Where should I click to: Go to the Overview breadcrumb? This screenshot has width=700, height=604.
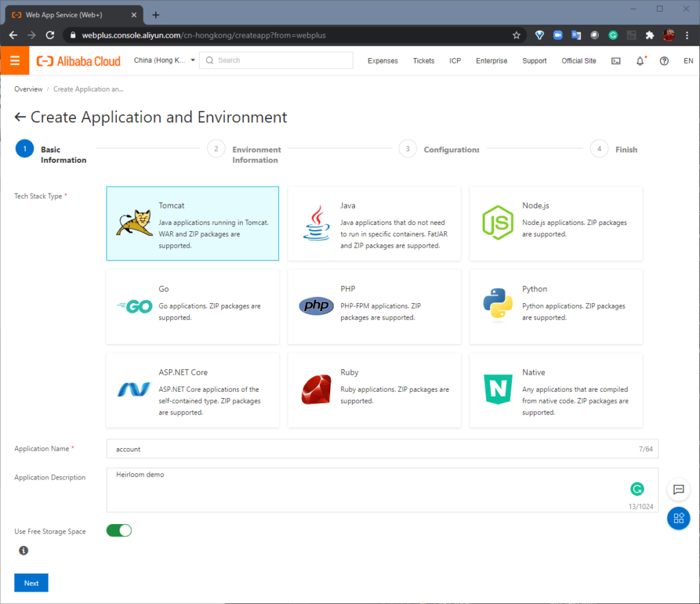point(28,90)
